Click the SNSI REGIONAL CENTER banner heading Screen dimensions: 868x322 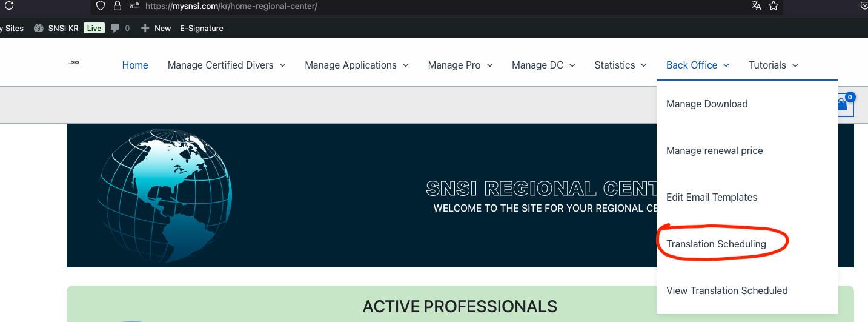541,189
